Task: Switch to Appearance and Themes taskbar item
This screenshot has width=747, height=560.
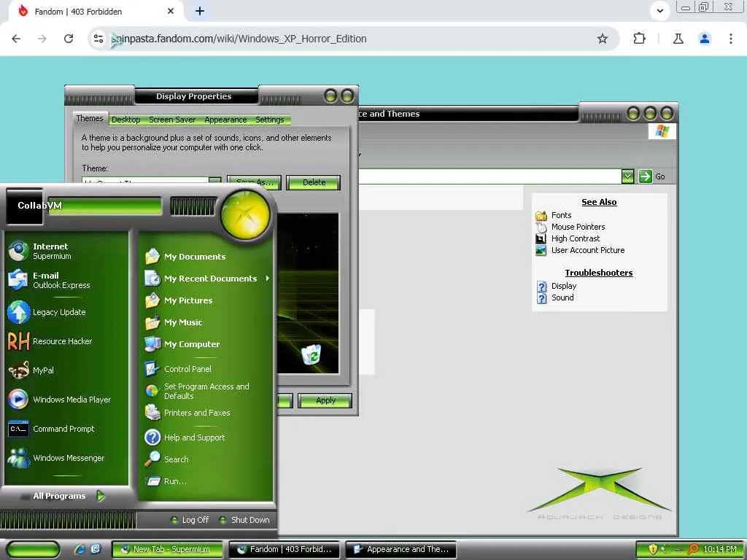Action: 400,550
